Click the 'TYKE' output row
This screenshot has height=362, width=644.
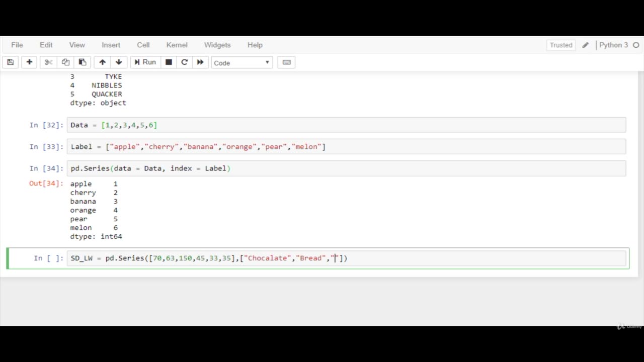(x=96, y=76)
